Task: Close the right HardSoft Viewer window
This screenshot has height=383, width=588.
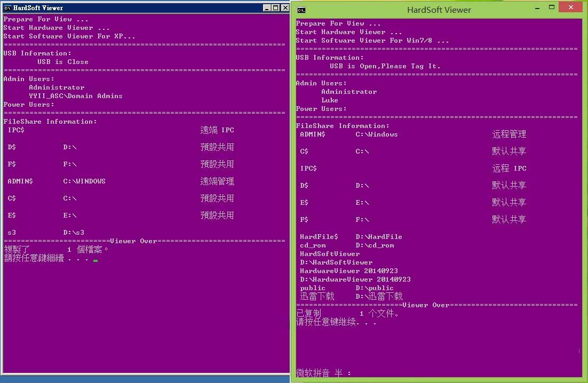Action: point(571,7)
